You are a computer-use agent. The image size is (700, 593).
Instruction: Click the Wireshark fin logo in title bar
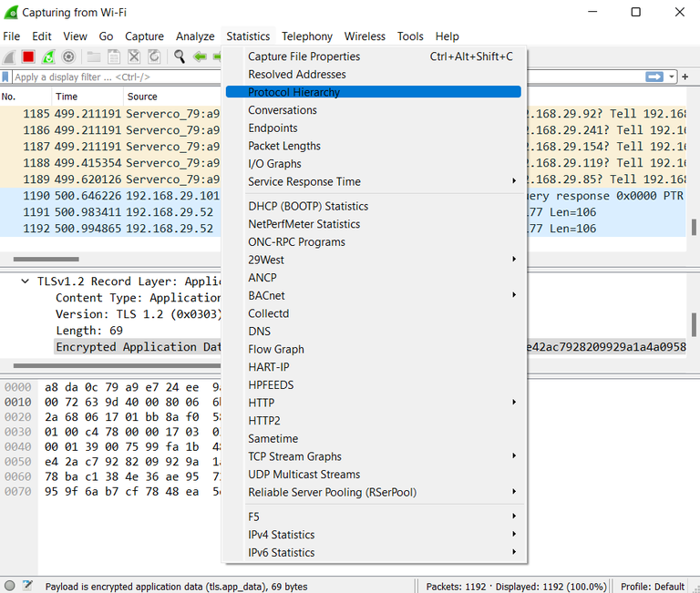pos(11,12)
